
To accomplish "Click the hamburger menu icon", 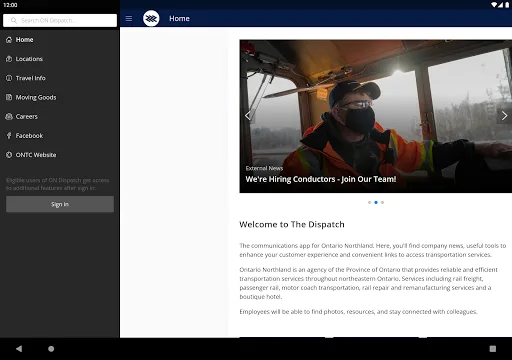I will (129, 19).
